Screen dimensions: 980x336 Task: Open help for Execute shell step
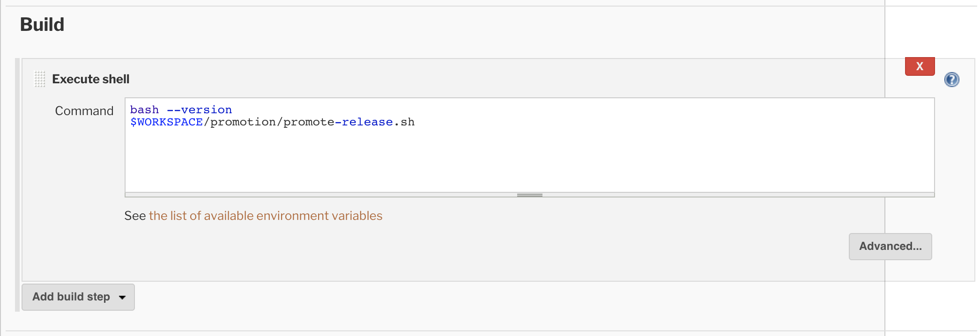[x=951, y=80]
